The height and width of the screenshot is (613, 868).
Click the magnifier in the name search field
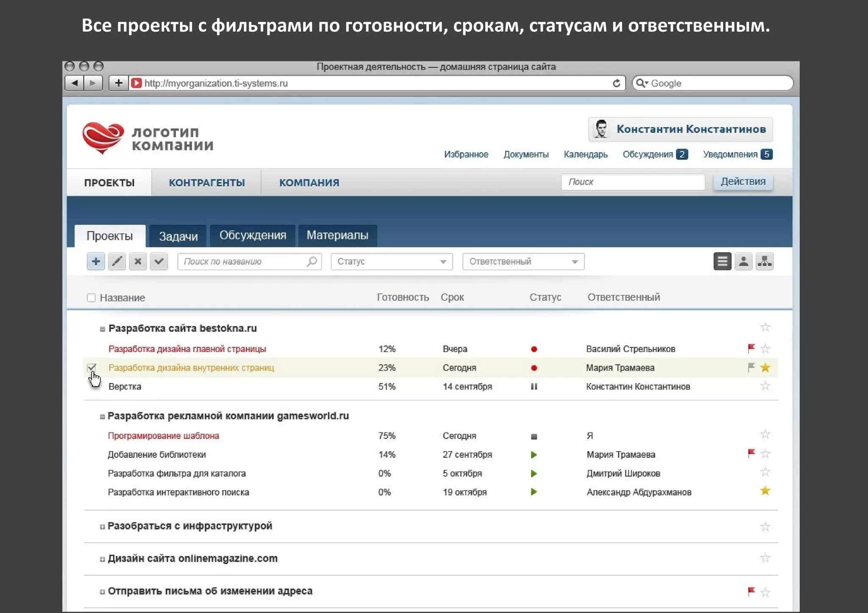312,261
